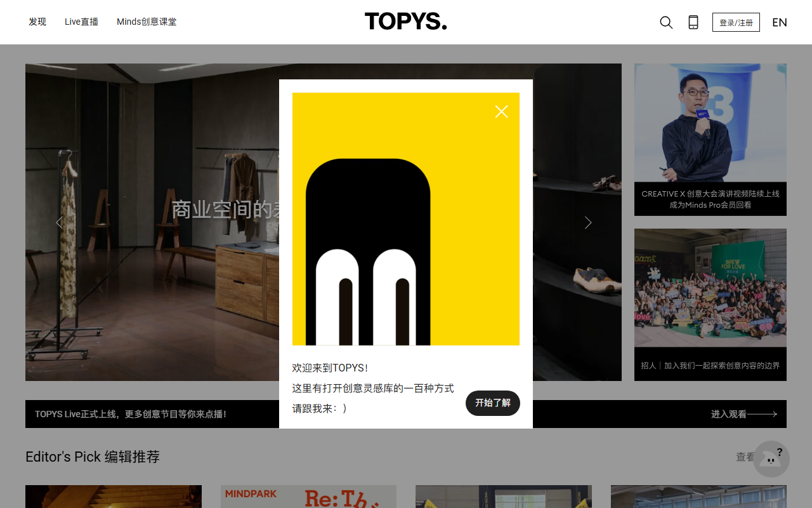
Task: Click the 欢迎来到TOPYS! welcome text
Action: click(x=330, y=368)
